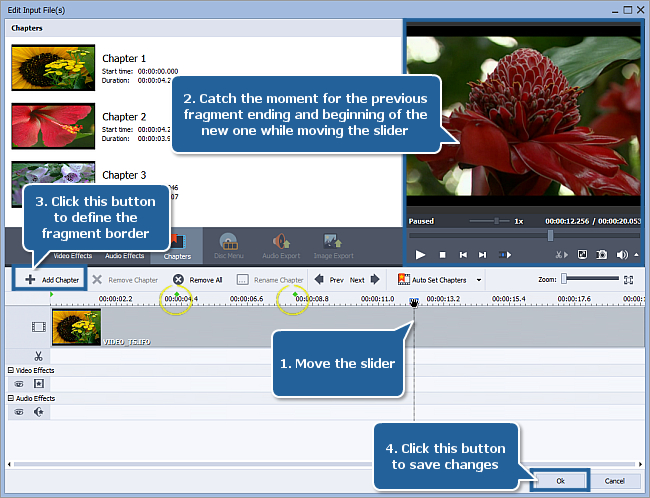Open the volume expander arrow
The width and height of the screenshot is (650, 498).
pyautogui.click(x=636, y=255)
